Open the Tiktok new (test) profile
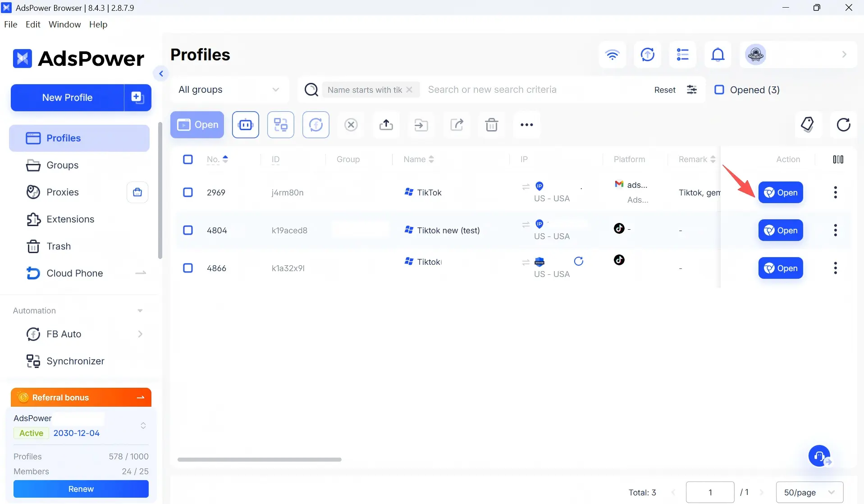 pyautogui.click(x=781, y=230)
